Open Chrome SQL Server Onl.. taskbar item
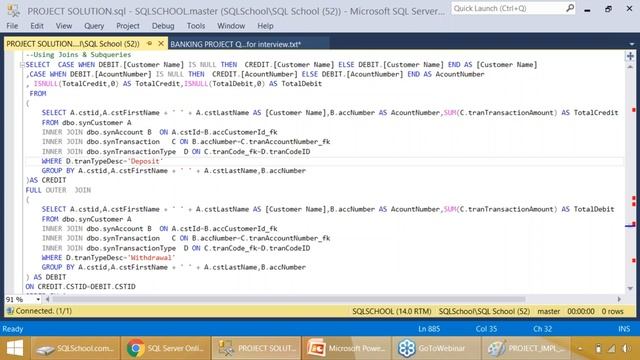This screenshot has height=360, width=640. (166, 348)
